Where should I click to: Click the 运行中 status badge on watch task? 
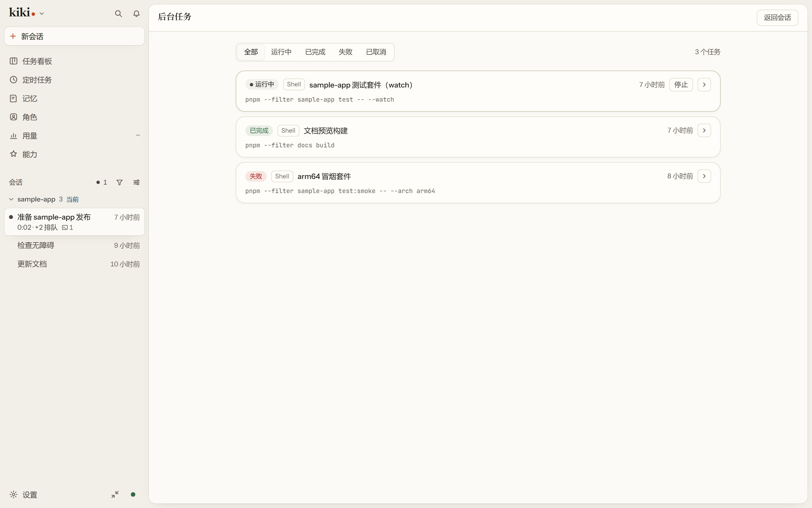pyautogui.click(x=261, y=84)
